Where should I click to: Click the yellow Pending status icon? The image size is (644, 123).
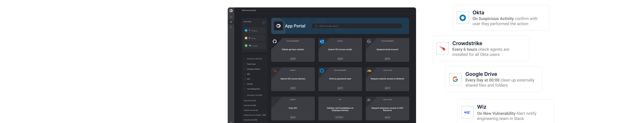pos(246,38)
